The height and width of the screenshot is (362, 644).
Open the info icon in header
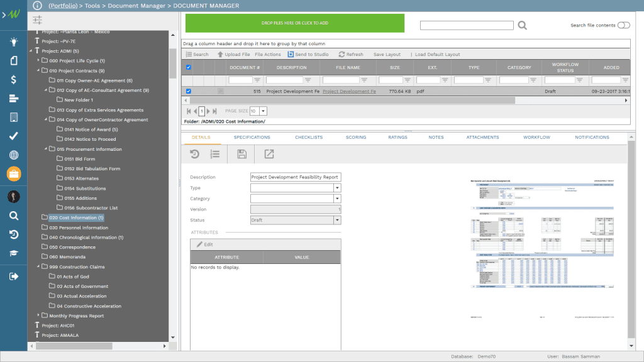pyautogui.click(x=37, y=6)
